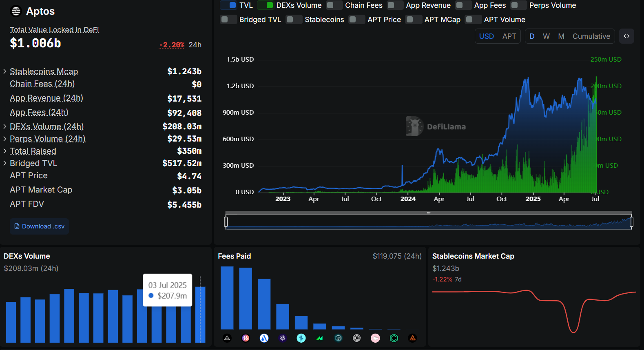Enable the APT Volume chart toggle

click(473, 20)
